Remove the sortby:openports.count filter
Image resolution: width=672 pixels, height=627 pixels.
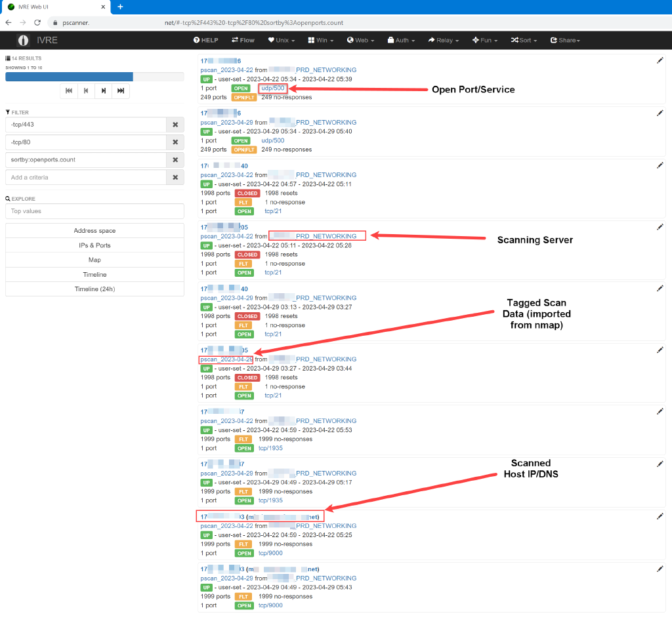point(175,160)
